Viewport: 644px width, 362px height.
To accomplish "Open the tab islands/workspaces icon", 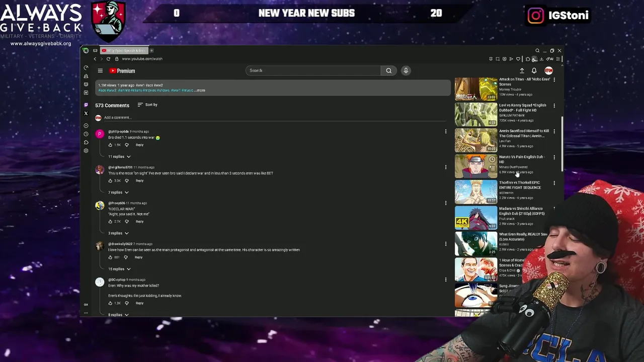I will click(95, 50).
